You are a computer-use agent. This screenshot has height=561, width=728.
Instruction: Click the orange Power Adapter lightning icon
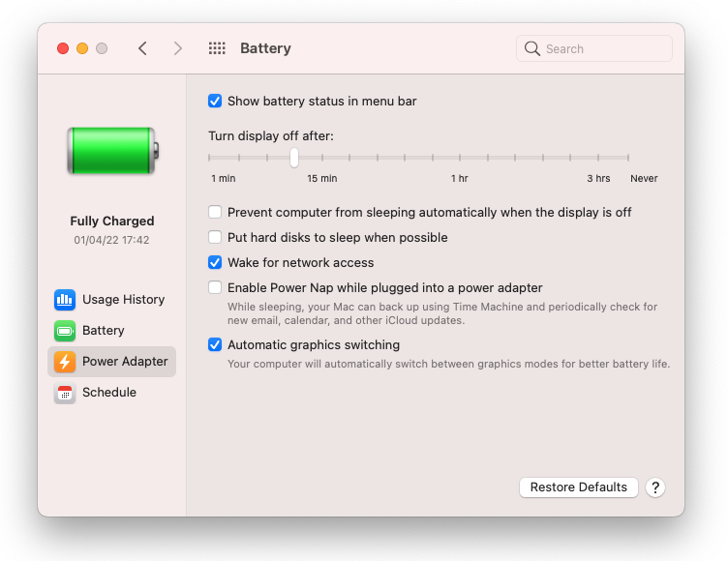[x=65, y=362]
